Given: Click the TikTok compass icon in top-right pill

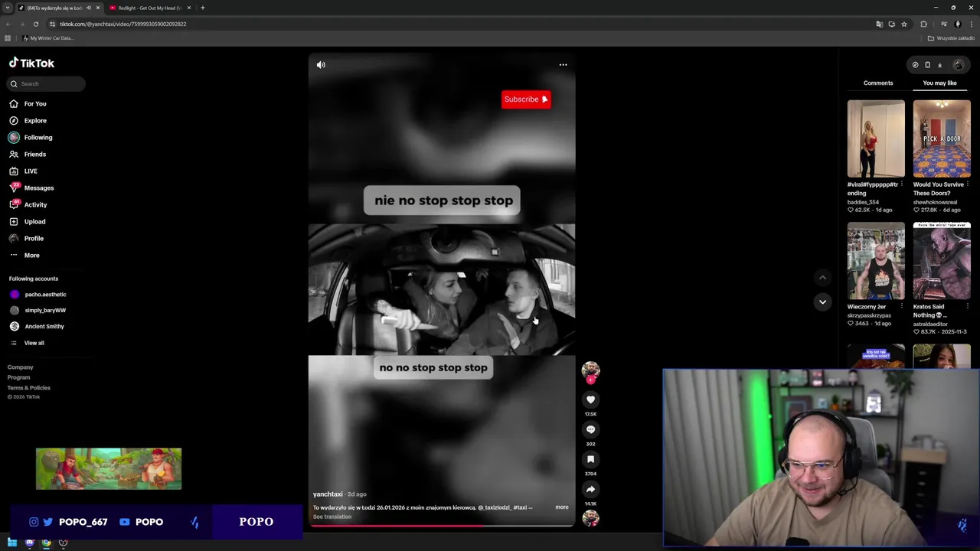Looking at the screenshot, I should [x=915, y=65].
